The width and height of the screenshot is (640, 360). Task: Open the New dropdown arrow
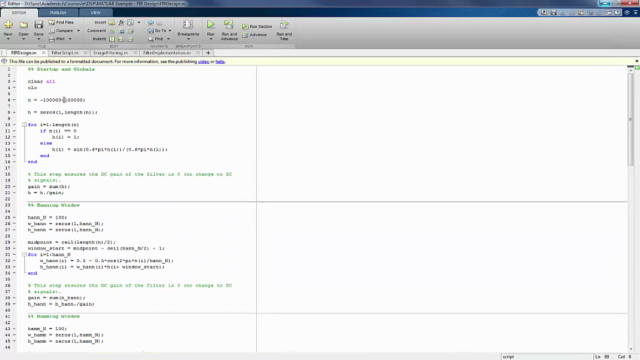point(8,39)
